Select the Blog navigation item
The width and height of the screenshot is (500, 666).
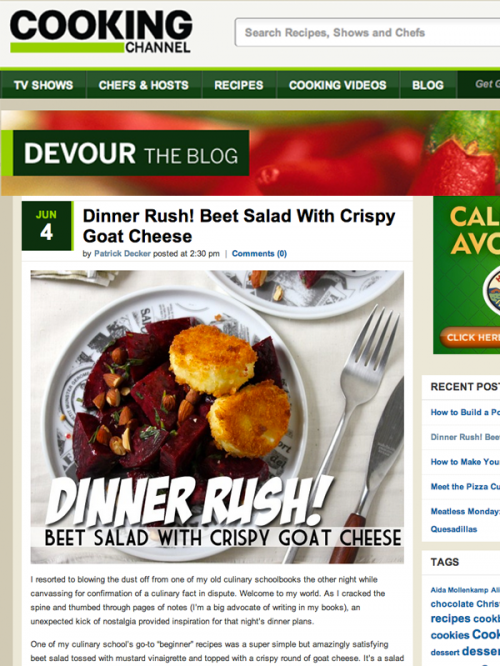[428, 85]
